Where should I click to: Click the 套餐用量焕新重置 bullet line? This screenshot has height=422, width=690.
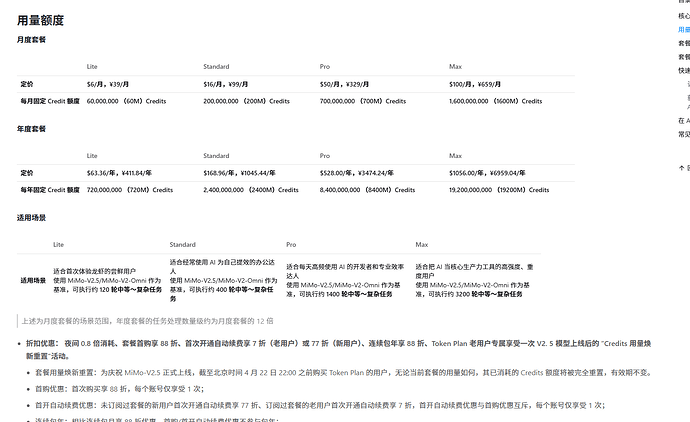pos(342,373)
